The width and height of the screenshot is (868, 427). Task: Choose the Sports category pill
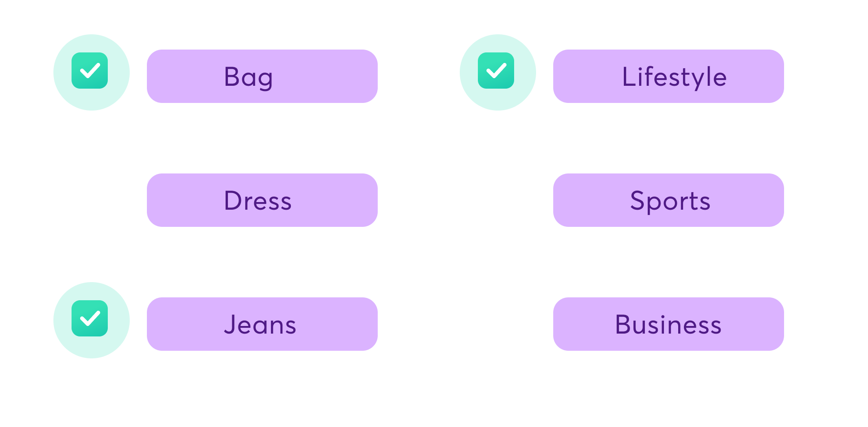[x=669, y=200]
